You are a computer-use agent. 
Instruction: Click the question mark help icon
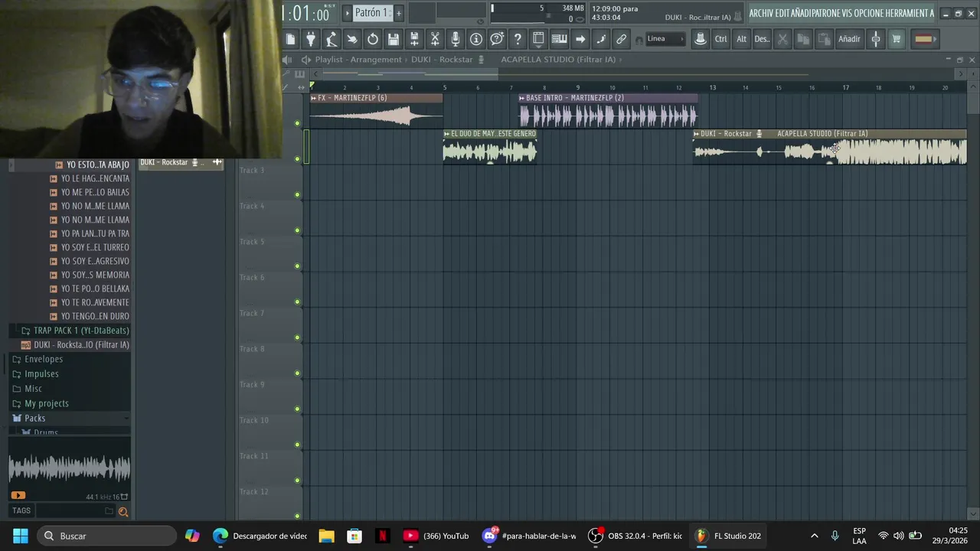[x=518, y=39]
